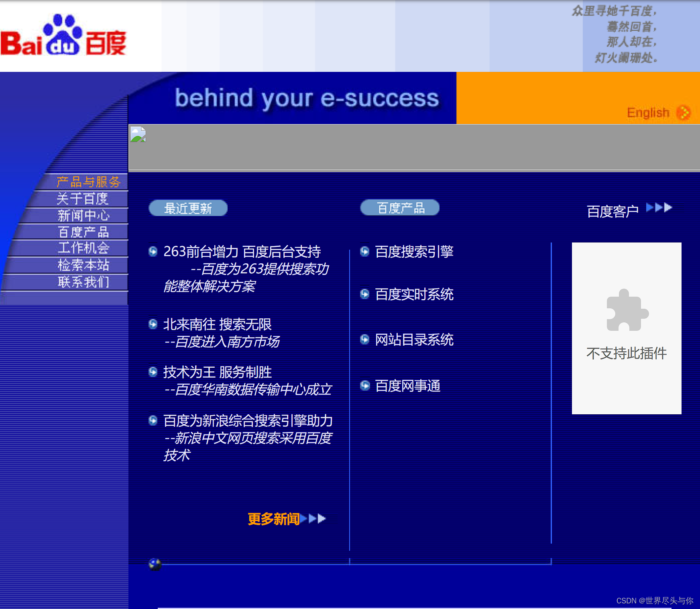Click the bullet icon beside 百度实时系统
Viewport: 700px width, 609px height.
pyautogui.click(x=364, y=294)
